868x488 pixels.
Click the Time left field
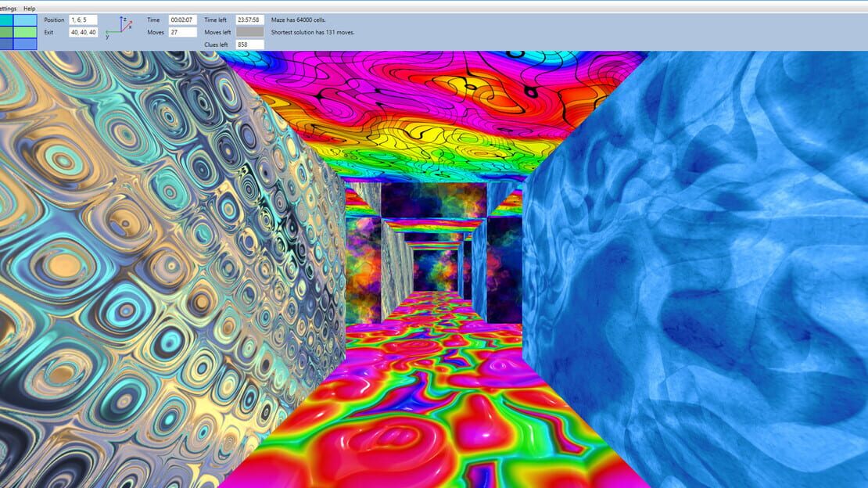click(249, 20)
